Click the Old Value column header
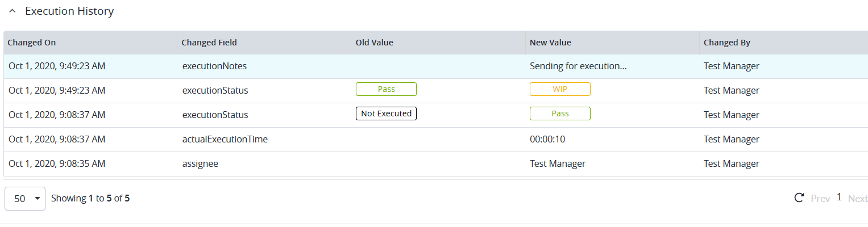The width and height of the screenshot is (868, 227). click(374, 43)
